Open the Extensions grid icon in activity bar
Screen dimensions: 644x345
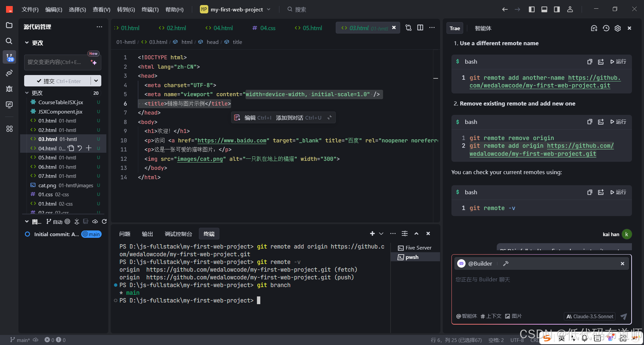coord(9,129)
